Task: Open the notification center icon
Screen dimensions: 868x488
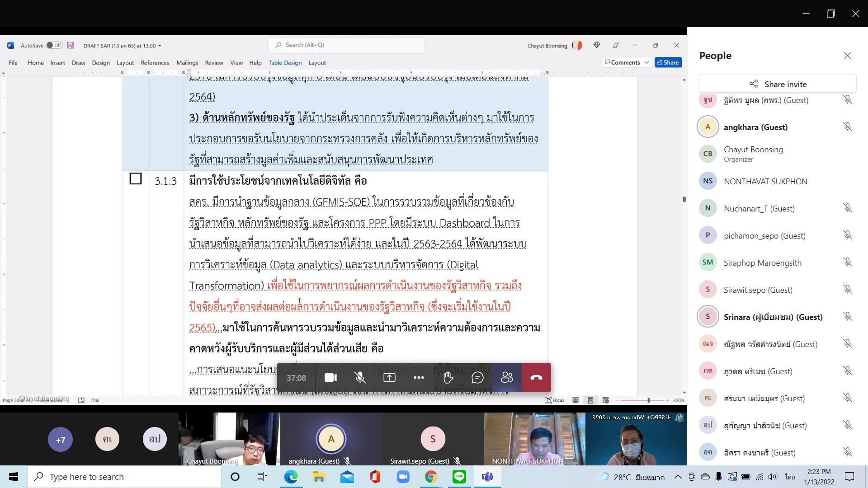Action: tap(849, 477)
